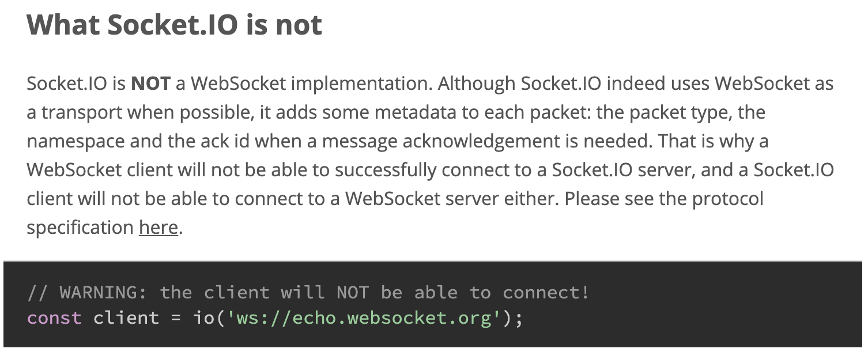Screen dimensions: 868x356
Task: Click the equals sign in the code line
Action: coord(176,319)
